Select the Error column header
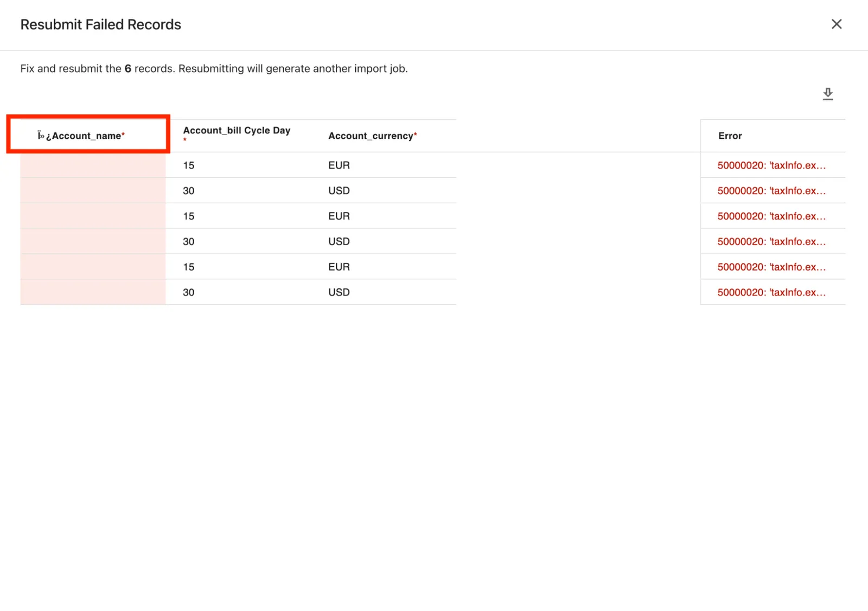The width and height of the screenshot is (868, 611). click(x=730, y=136)
